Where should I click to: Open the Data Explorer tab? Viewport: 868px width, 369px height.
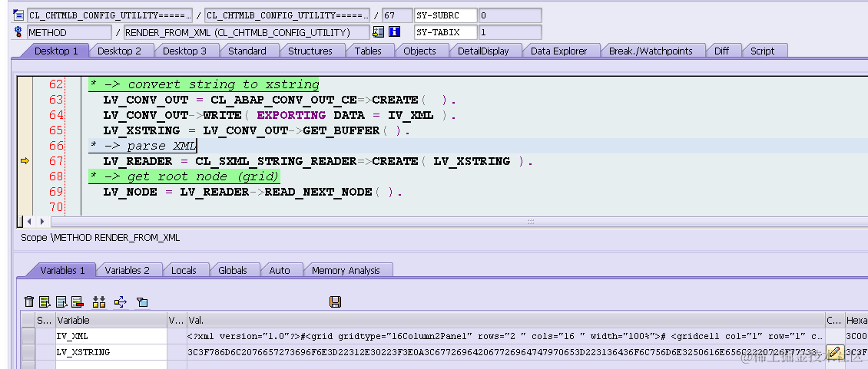(x=558, y=51)
